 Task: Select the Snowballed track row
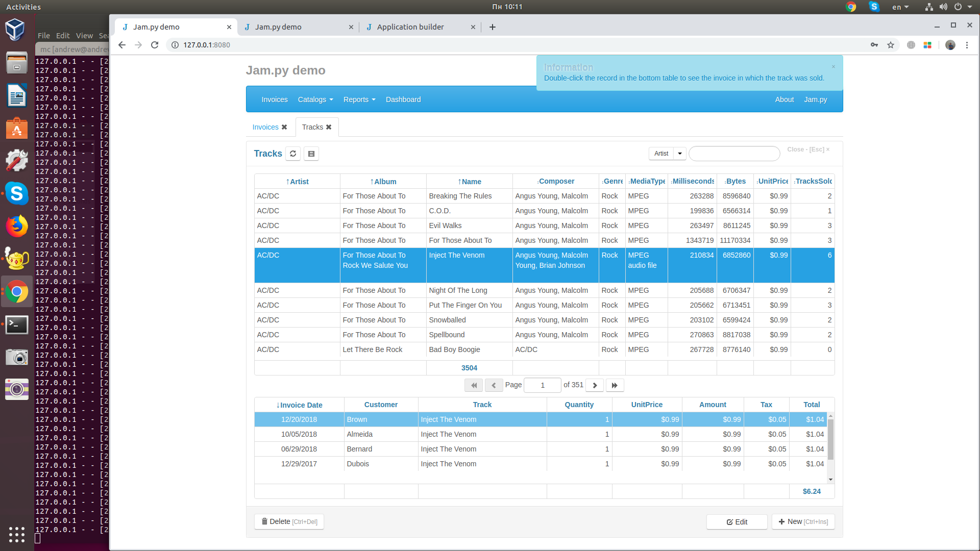[544, 320]
